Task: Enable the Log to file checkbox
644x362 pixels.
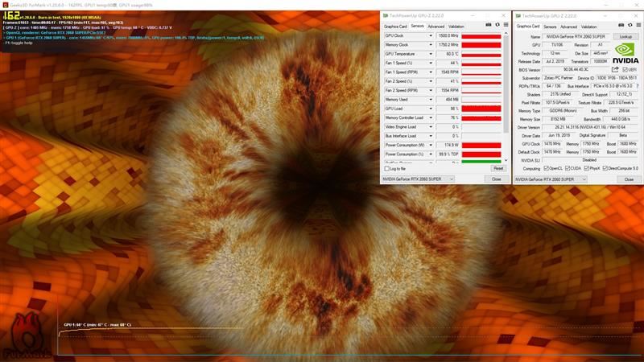Action: pos(387,169)
